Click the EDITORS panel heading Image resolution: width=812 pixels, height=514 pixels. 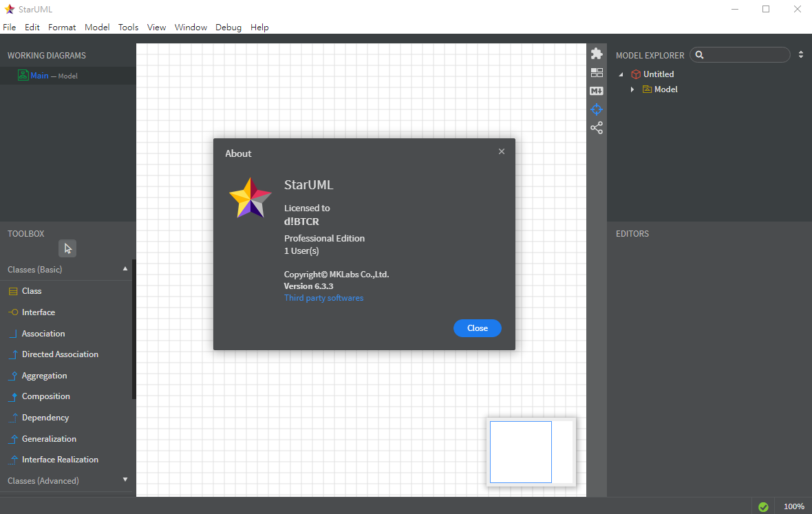(x=632, y=234)
